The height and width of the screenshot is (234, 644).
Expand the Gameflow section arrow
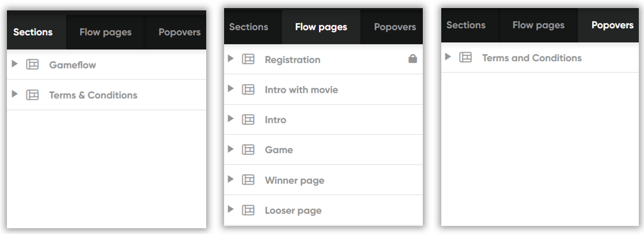click(15, 63)
